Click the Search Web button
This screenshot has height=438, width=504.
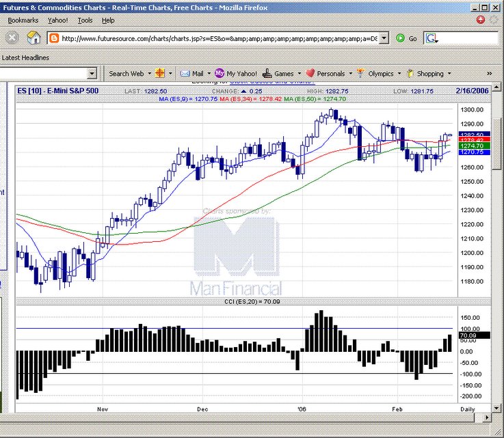pyautogui.click(x=127, y=74)
